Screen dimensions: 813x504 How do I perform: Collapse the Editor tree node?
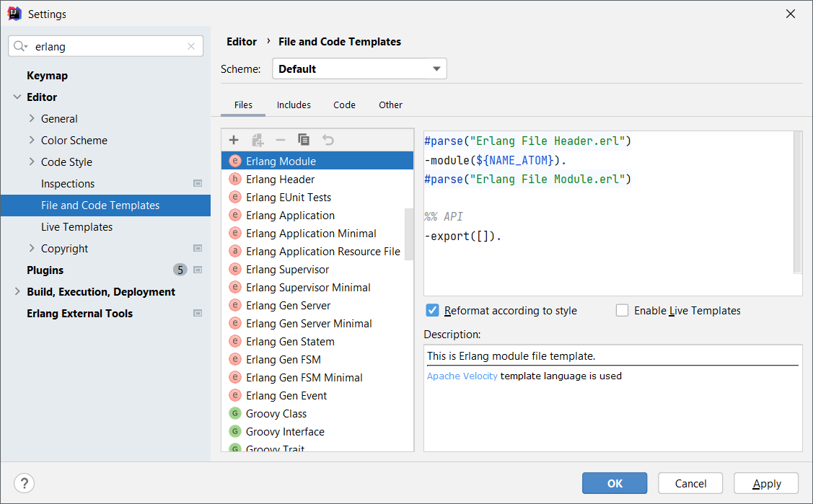click(17, 97)
